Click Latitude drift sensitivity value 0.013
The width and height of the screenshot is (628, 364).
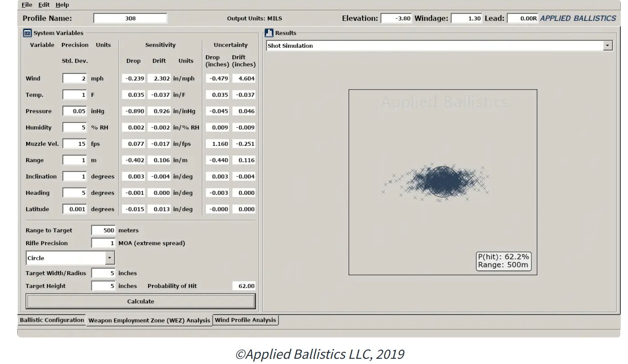(x=159, y=209)
